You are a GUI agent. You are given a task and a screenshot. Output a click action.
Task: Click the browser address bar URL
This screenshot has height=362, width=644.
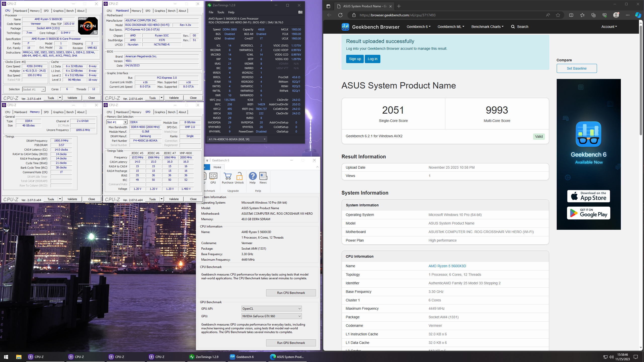pos(397,15)
